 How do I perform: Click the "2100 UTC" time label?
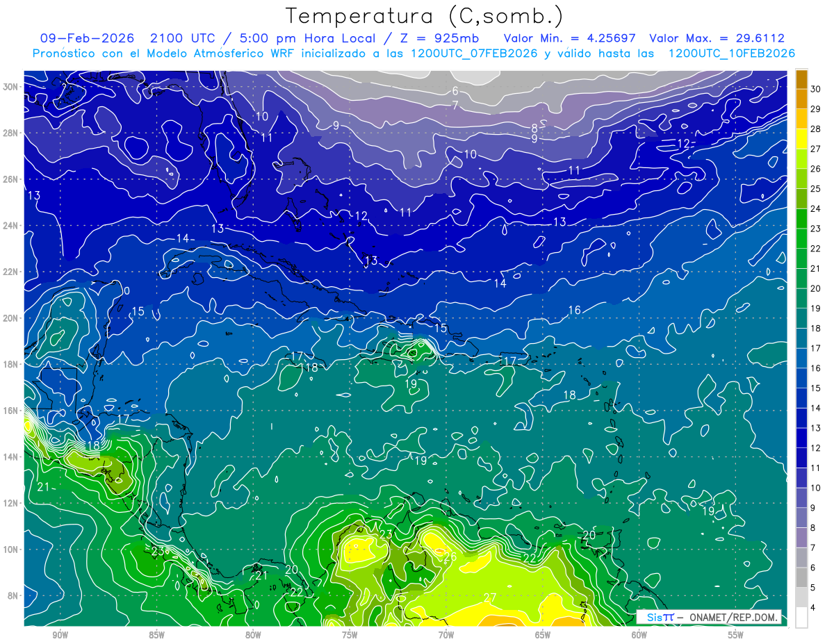pyautogui.click(x=182, y=38)
